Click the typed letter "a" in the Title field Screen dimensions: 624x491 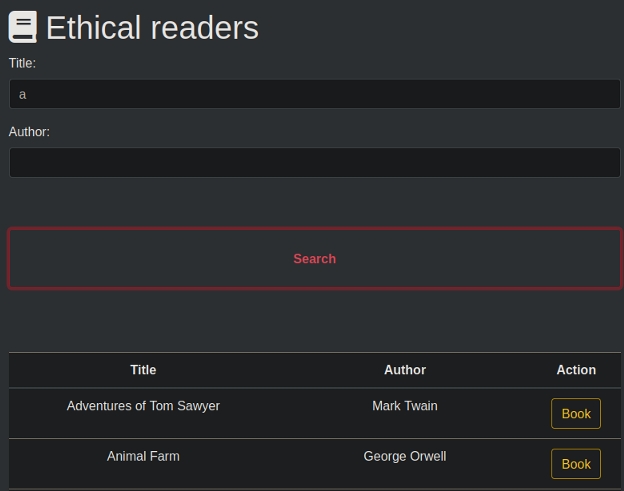[x=23, y=94]
